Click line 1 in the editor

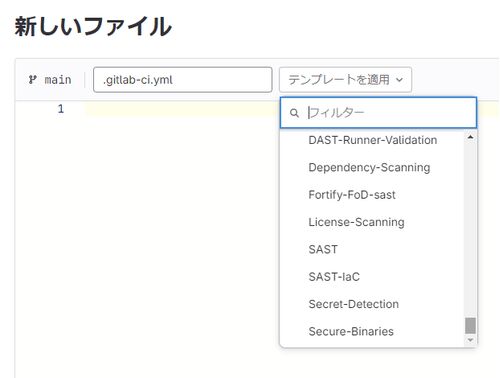point(182,109)
